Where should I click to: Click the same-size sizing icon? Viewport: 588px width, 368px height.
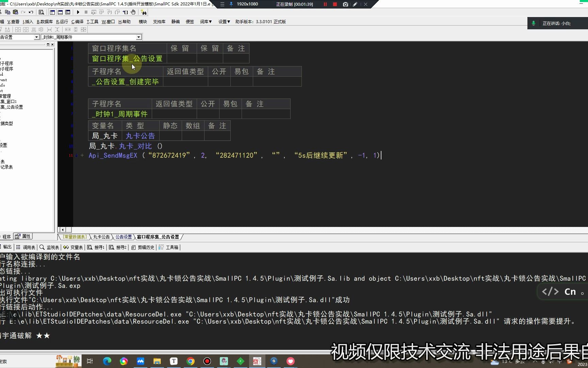83,30
